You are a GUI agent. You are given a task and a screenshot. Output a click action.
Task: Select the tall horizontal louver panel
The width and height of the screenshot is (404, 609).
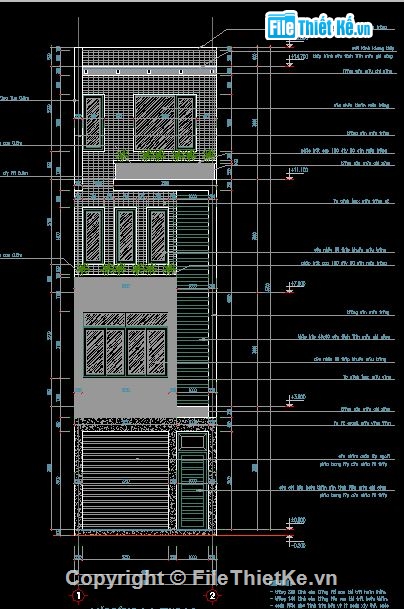(193, 298)
